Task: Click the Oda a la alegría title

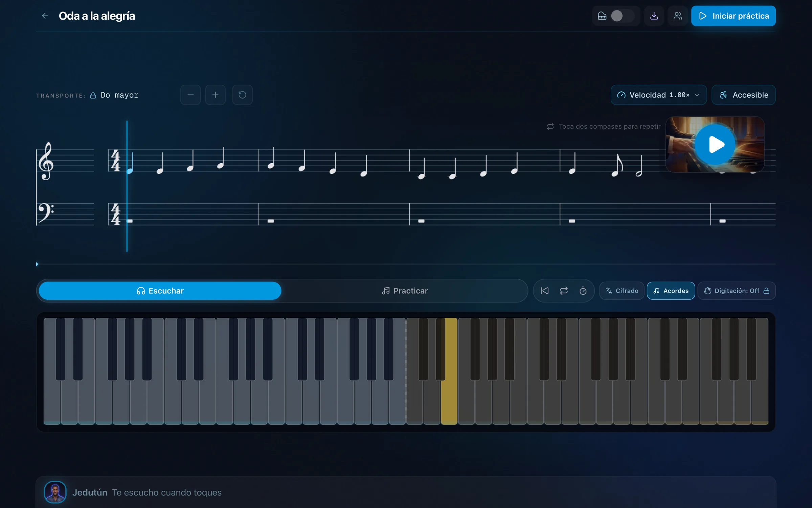Action: pos(97,16)
